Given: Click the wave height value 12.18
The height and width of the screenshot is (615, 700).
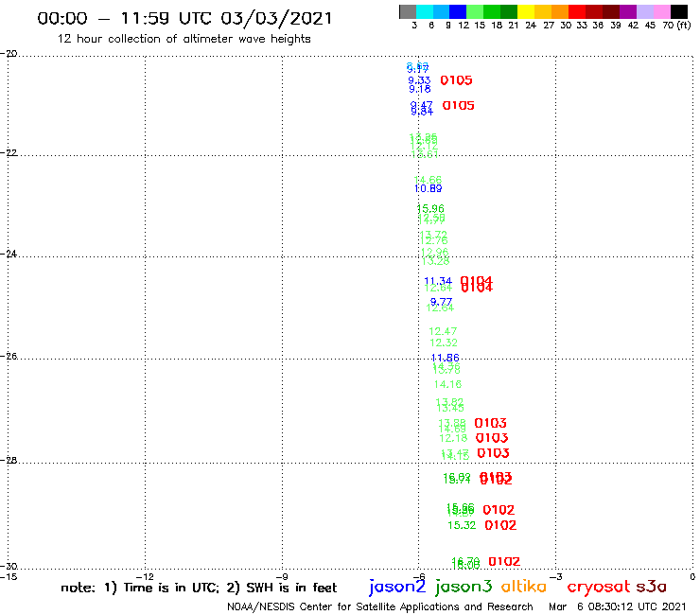Looking at the screenshot, I should click(453, 438).
